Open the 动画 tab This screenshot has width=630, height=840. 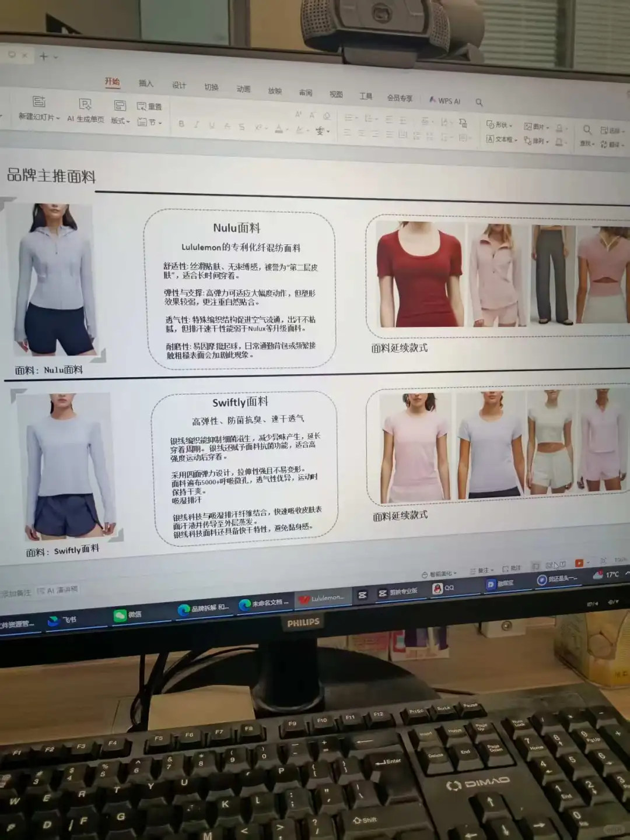tap(243, 89)
